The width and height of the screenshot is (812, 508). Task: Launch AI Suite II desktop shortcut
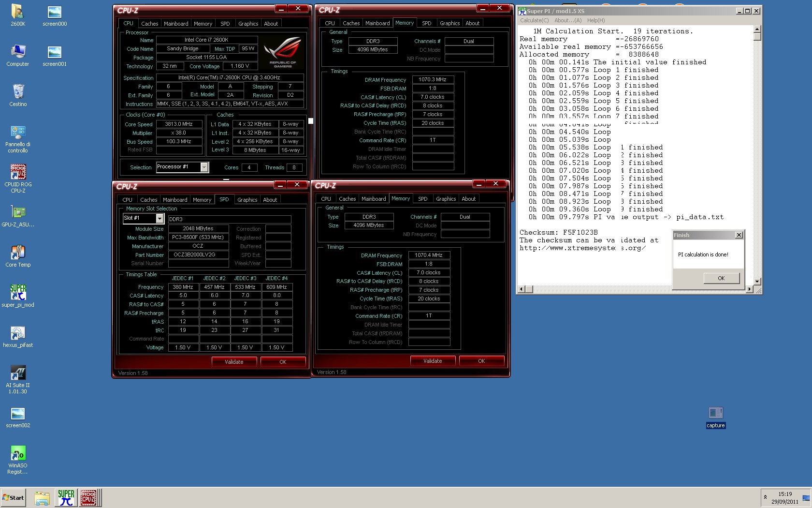pyautogui.click(x=18, y=380)
